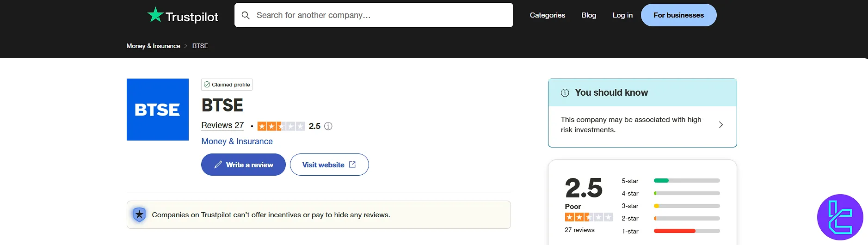Follow the Money & Insurance breadcrumb

pyautogui.click(x=153, y=46)
